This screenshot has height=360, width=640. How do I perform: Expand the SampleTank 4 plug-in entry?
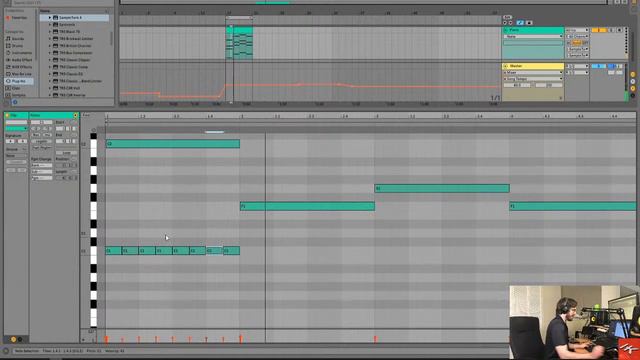pyautogui.click(x=50, y=18)
